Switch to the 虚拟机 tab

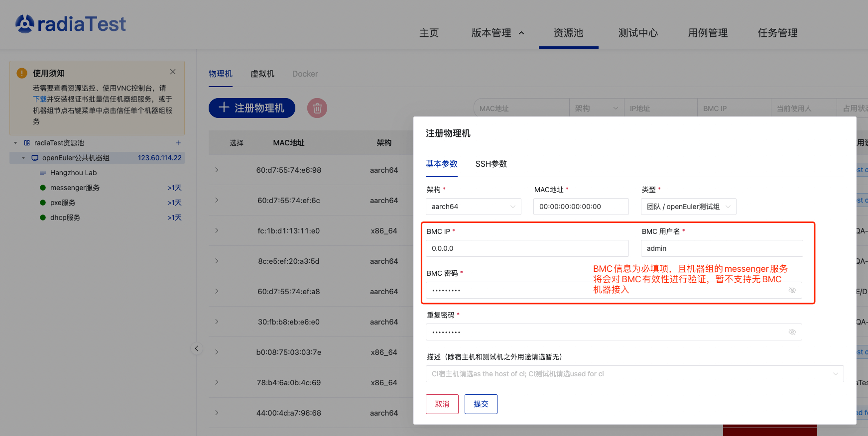tap(262, 74)
